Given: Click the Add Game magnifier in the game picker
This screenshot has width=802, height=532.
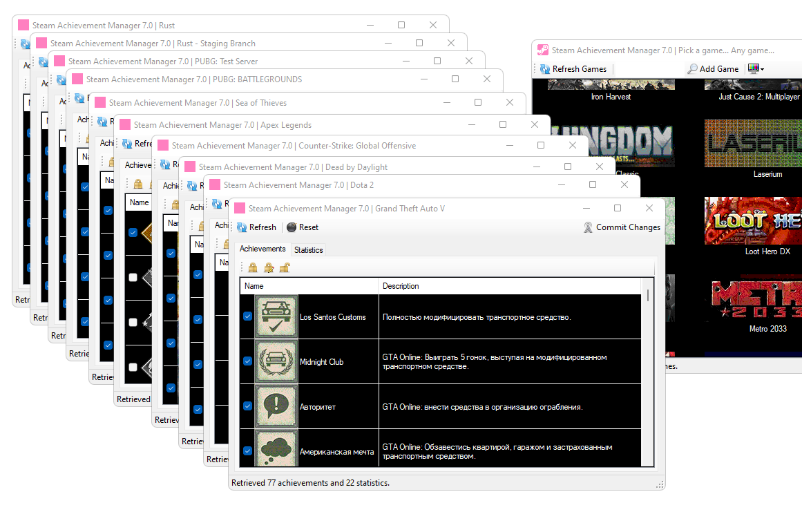Looking at the screenshot, I should 693,68.
